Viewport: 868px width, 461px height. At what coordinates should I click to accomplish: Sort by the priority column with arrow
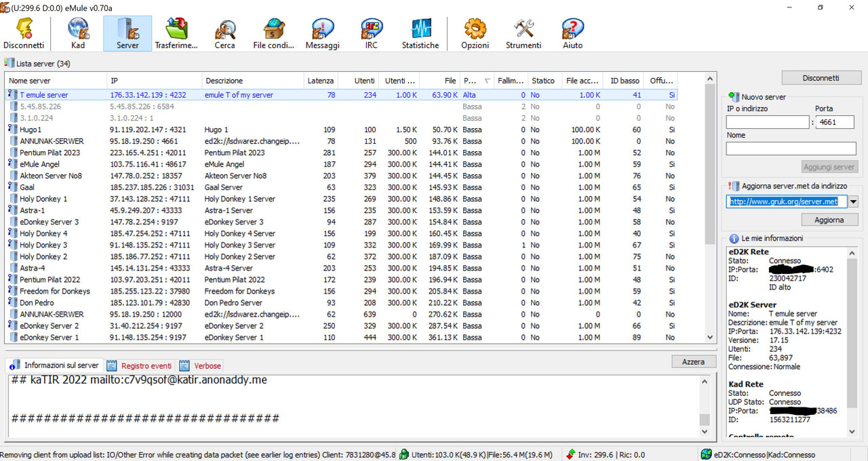[477, 81]
